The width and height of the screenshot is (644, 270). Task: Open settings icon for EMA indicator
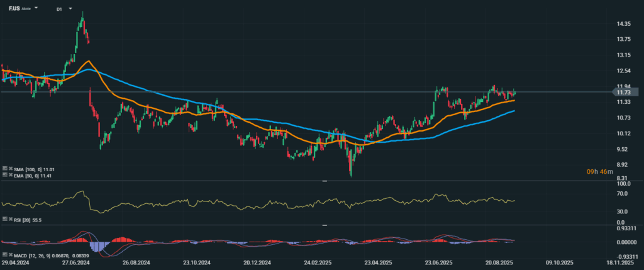coord(4,175)
